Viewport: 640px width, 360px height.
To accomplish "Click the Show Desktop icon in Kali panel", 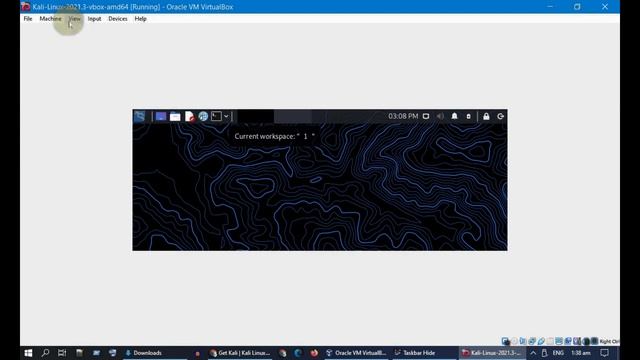I will (x=161, y=116).
